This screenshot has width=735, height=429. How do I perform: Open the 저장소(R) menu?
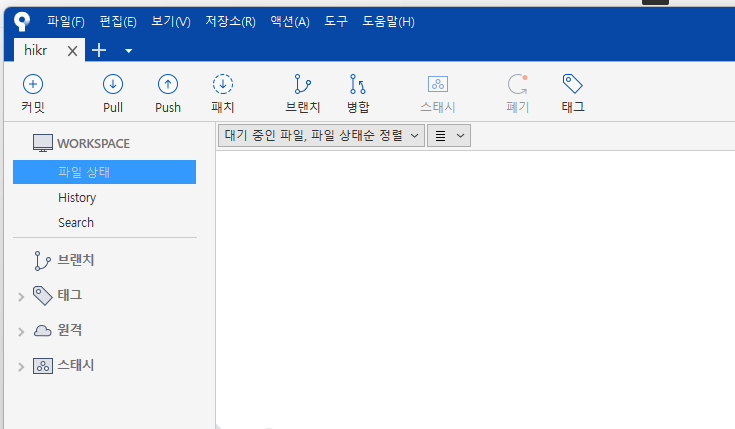coord(230,22)
